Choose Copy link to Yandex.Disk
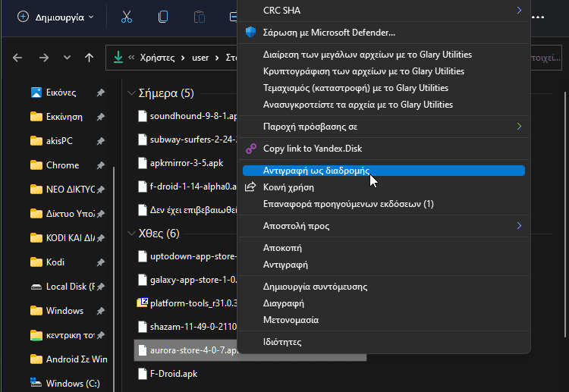The image size is (569, 392). [384, 149]
